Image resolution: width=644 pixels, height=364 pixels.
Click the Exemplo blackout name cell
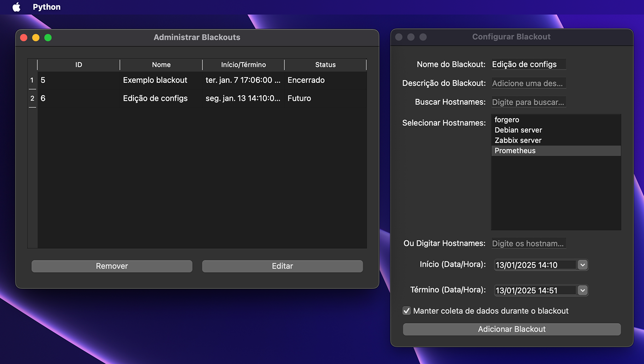pyautogui.click(x=161, y=80)
